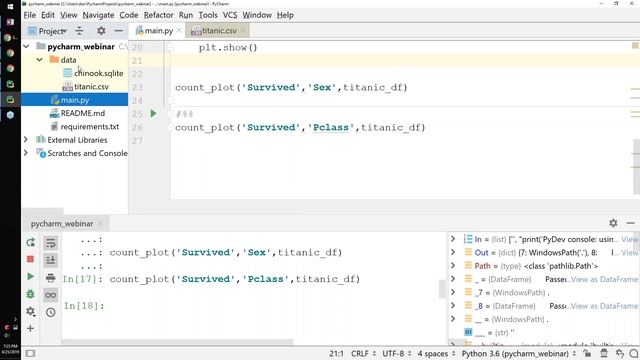
Task: Open the Refactor menu
Action: coord(158,15)
